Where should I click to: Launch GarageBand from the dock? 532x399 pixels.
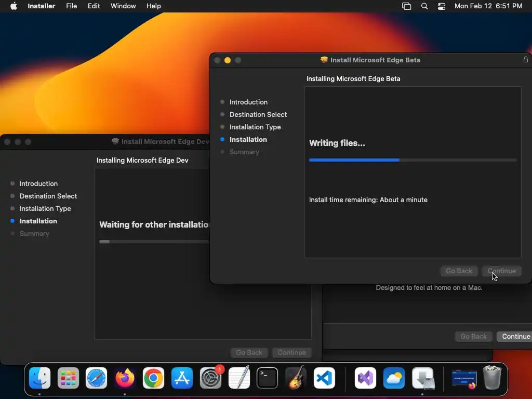pos(296,378)
